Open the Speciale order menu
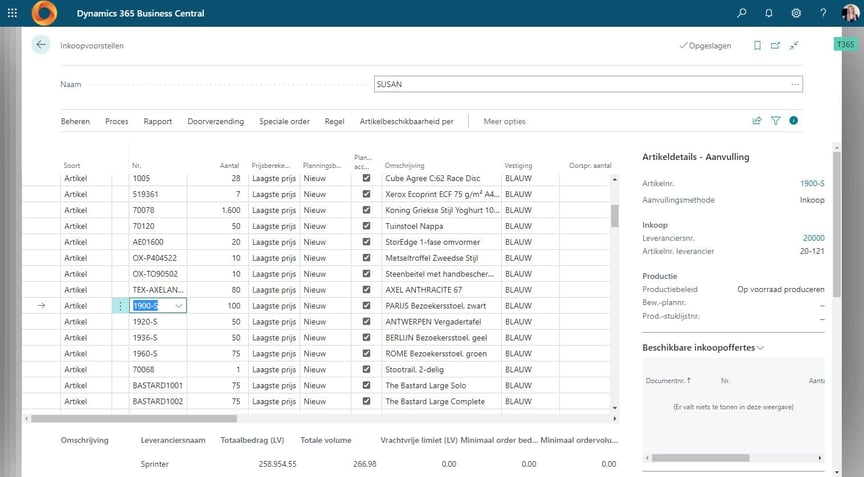Viewport: 864px width, 477px height. coord(284,121)
